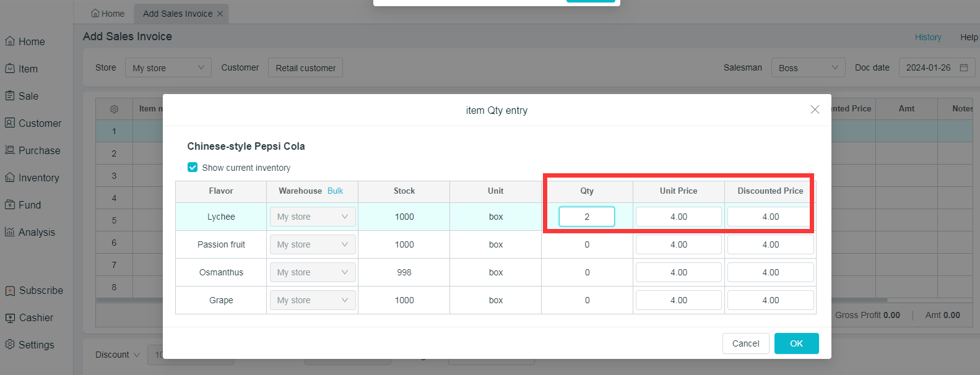Click the OK button
The width and height of the screenshot is (980, 375).
(796, 343)
